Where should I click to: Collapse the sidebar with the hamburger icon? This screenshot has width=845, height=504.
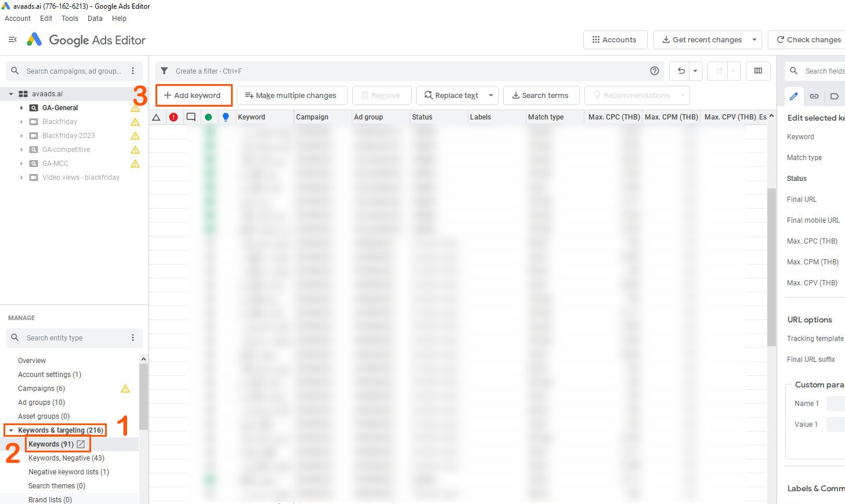[x=12, y=39]
